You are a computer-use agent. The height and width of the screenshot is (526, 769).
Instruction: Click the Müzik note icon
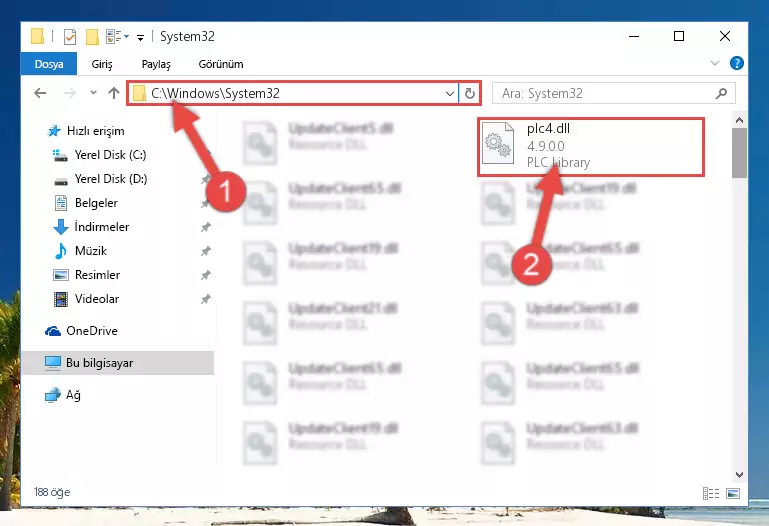(61, 251)
